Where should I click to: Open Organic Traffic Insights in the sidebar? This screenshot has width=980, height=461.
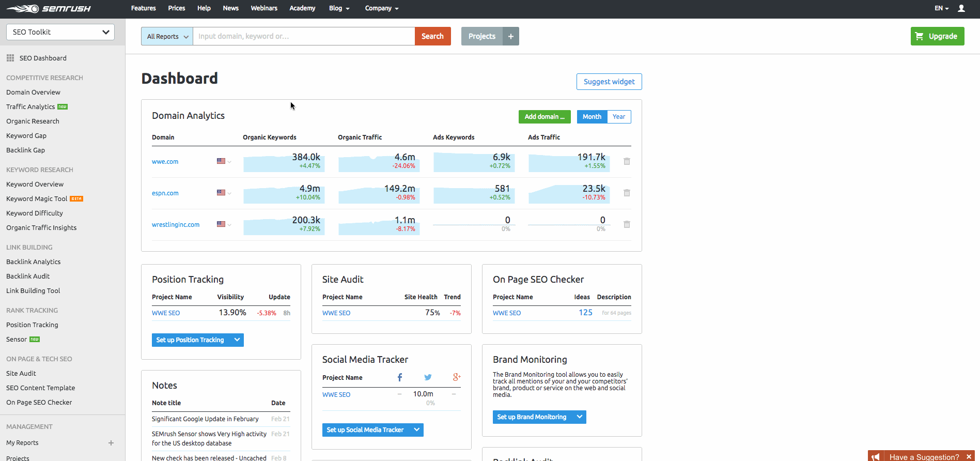pos(41,228)
